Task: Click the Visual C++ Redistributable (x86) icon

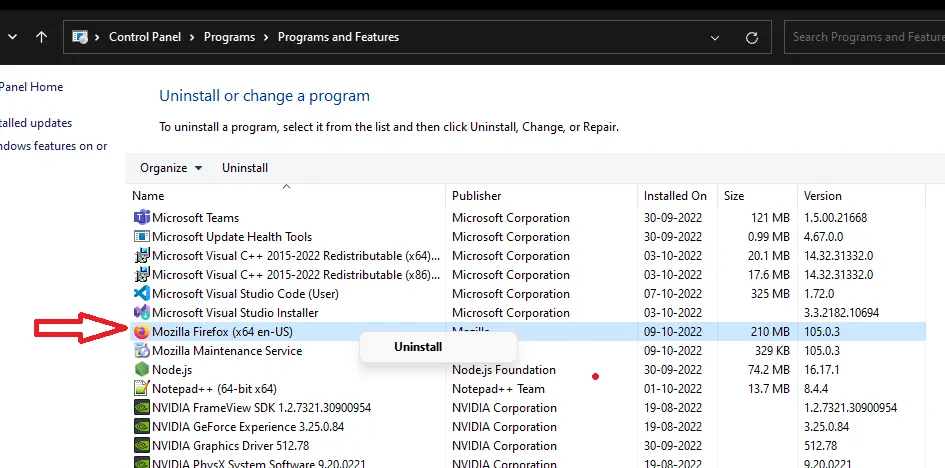Action: click(x=141, y=275)
